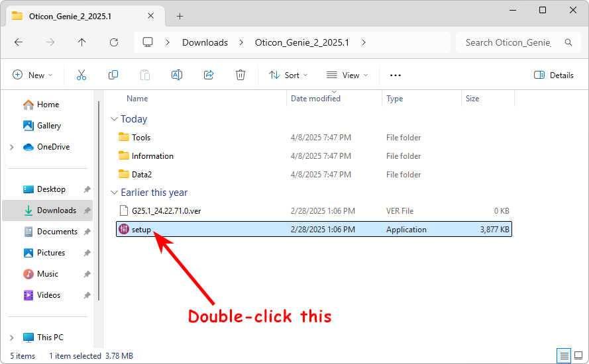Click the Cut scissors icon
Screen dimensions: 589x364
[81, 75]
